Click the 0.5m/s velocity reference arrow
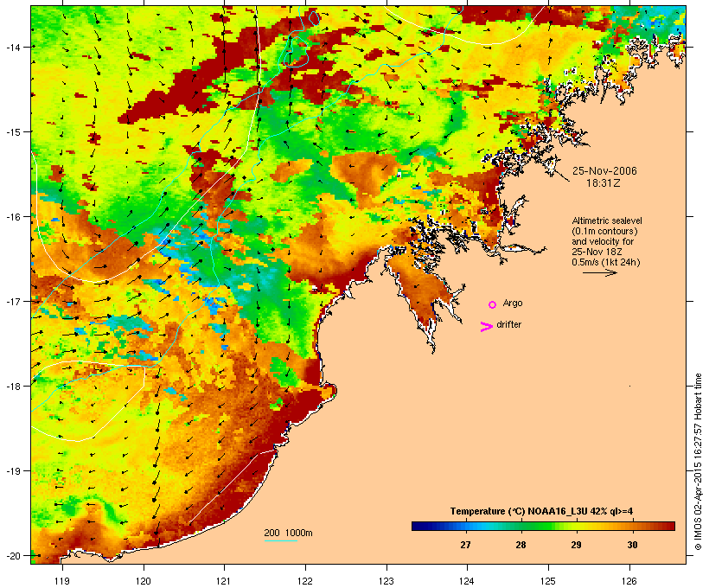This screenshot has height=588, width=709. 599,272
